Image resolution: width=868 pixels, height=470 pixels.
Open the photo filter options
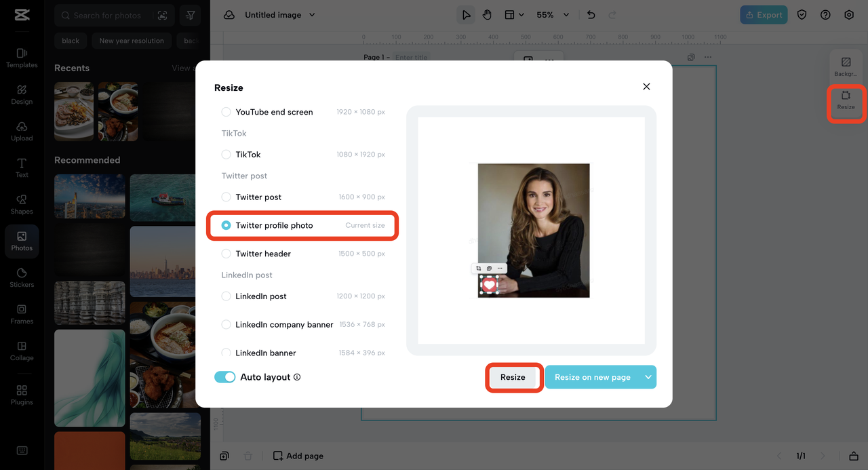(x=191, y=15)
